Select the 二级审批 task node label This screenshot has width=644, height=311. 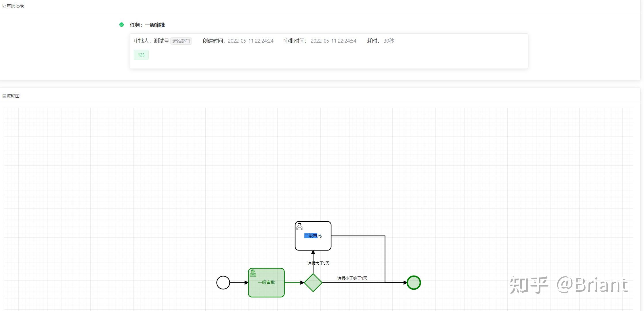313,236
